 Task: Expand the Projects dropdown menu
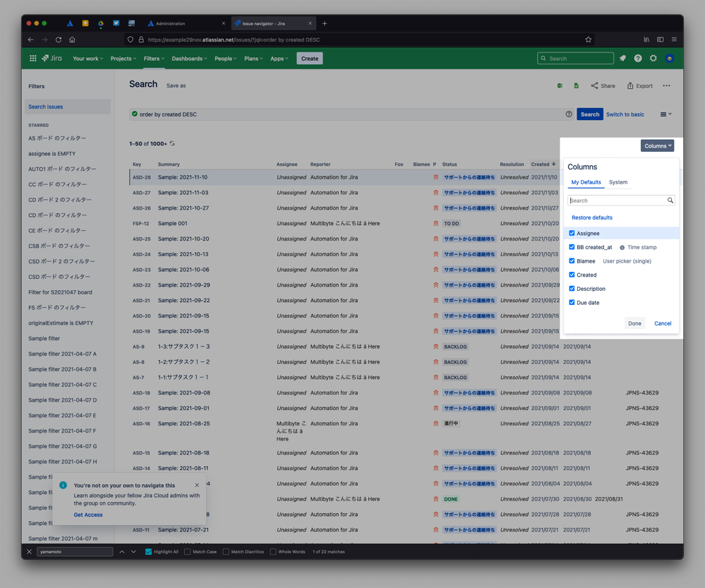tap(123, 59)
